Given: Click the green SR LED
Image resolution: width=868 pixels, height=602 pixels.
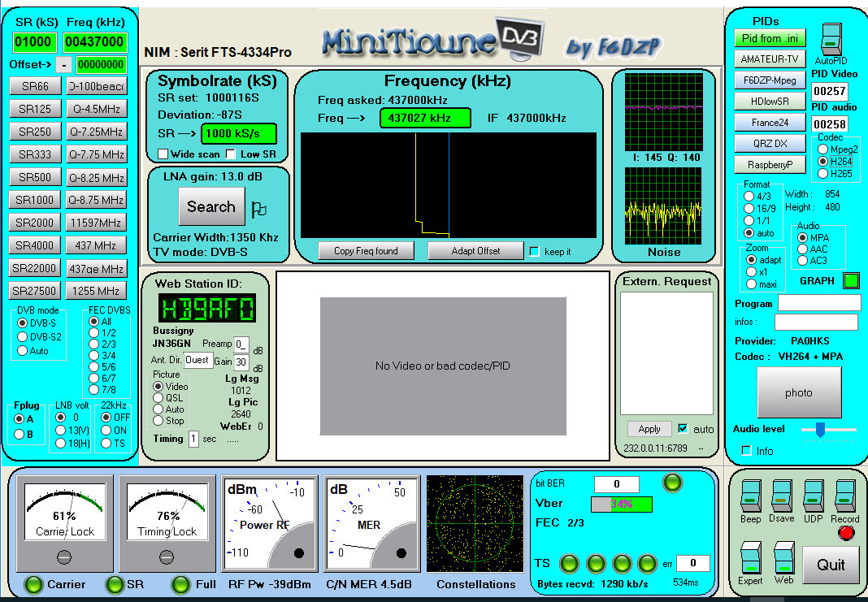Looking at the screenshot, I should click(115, 584).
